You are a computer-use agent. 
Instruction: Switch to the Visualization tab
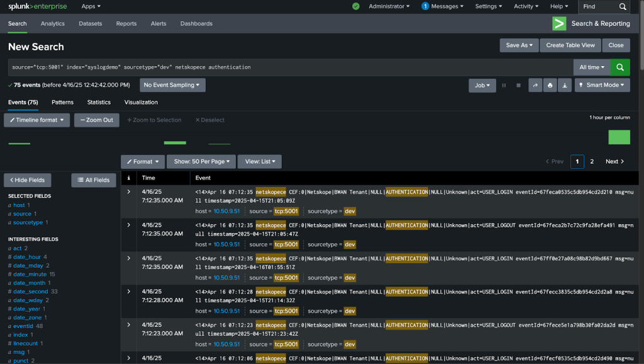[x=141, y=102]
